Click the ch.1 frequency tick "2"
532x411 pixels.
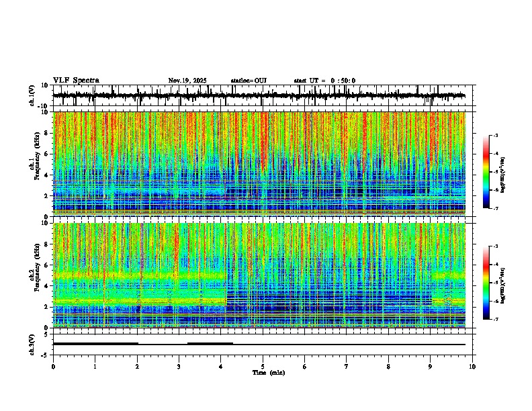point(46,196)
